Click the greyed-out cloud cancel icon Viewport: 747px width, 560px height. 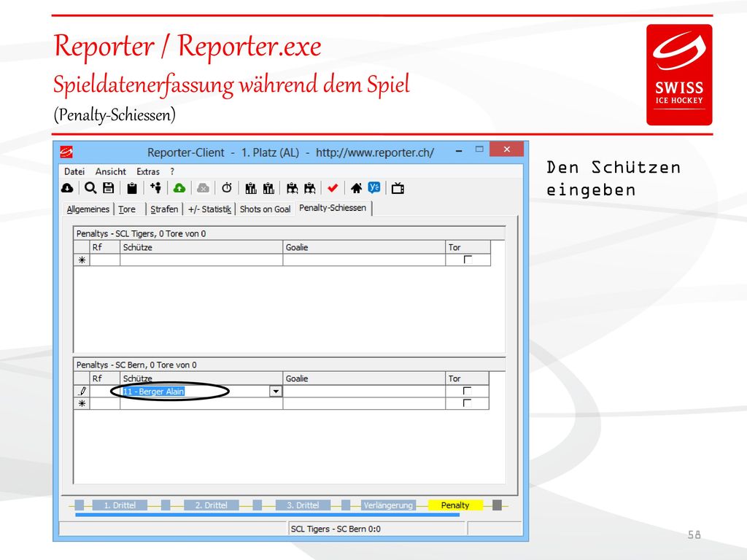pos(204,189)
